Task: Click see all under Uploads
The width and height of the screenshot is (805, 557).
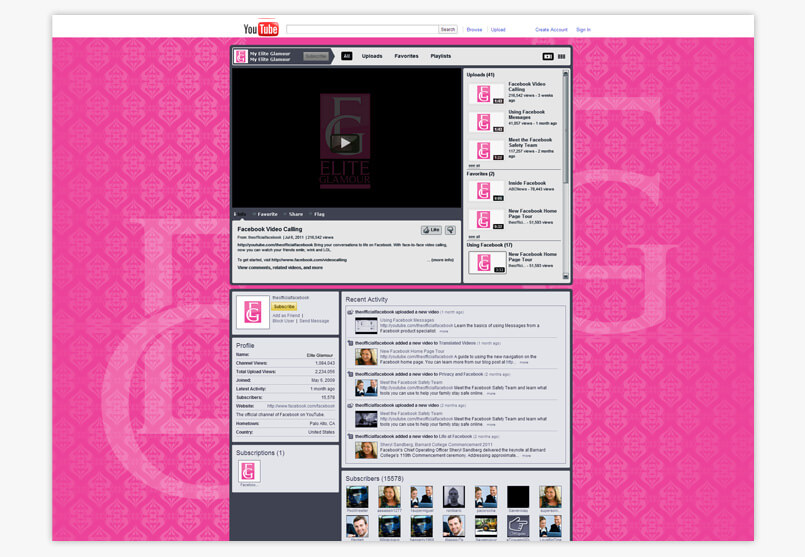Action: (474, 166)
